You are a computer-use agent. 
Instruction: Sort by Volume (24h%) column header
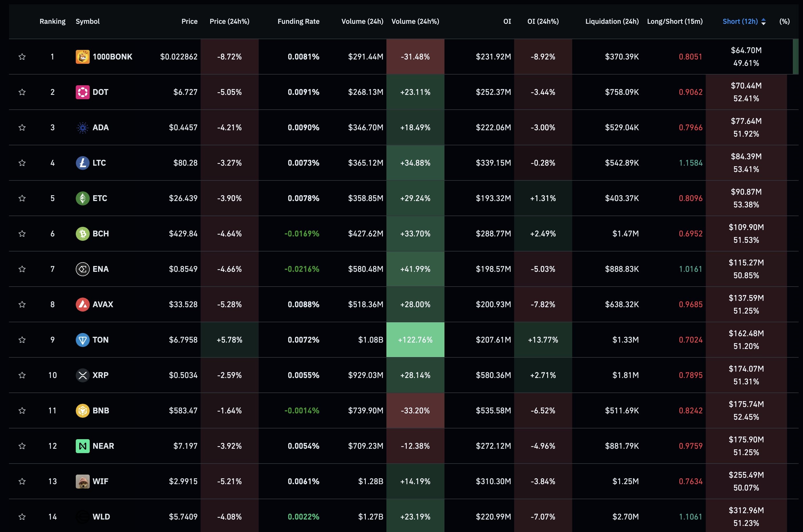coord(415,21)
